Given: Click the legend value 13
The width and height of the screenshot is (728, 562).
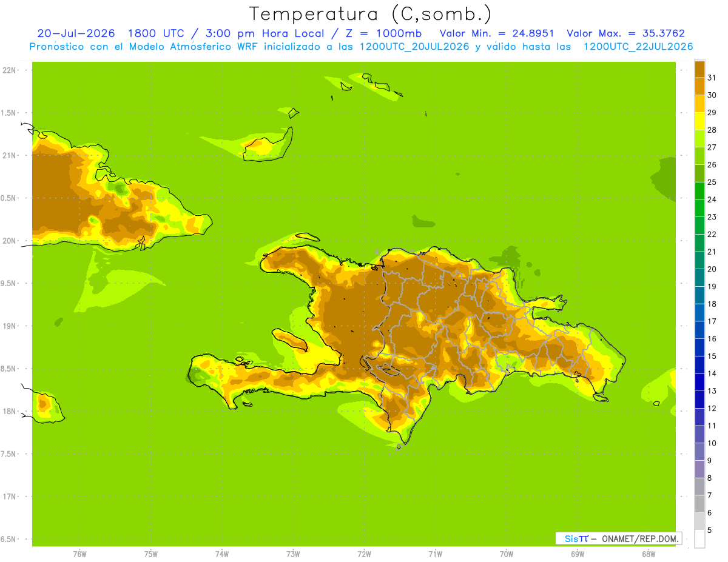Looking at the screenshot, I should click(712, 391).
